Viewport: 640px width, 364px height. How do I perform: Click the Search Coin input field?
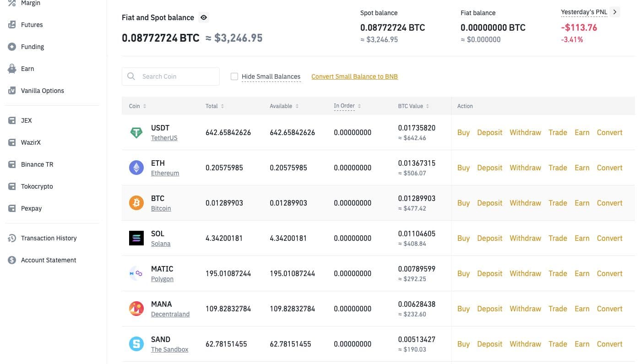pos(176,76)
